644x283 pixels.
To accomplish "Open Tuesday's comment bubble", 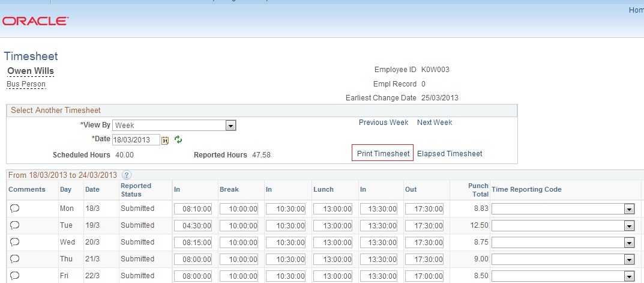I will tap(15, 225).
